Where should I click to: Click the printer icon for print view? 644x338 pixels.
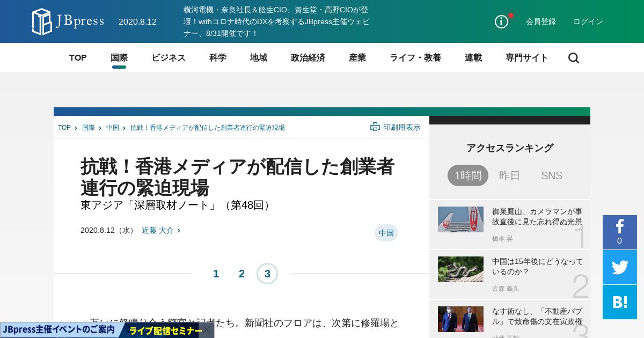point(375,127)
